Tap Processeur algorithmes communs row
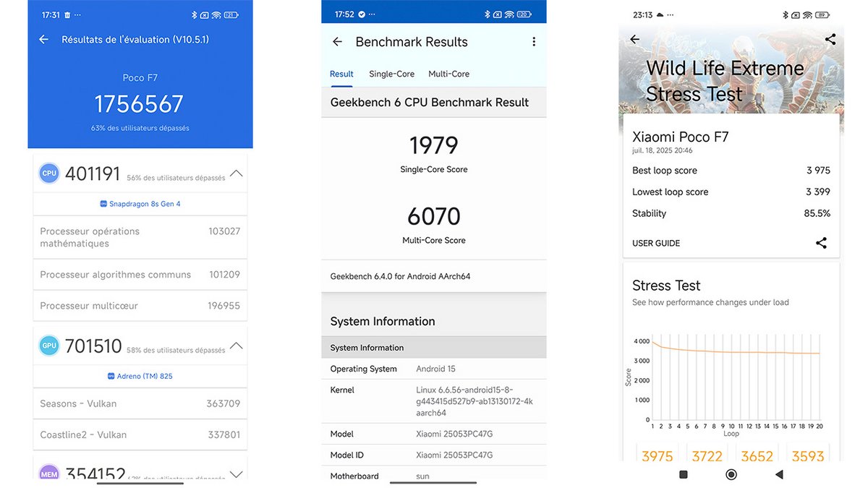Viewport: 868px width, 488px height. tap(140, 275)
